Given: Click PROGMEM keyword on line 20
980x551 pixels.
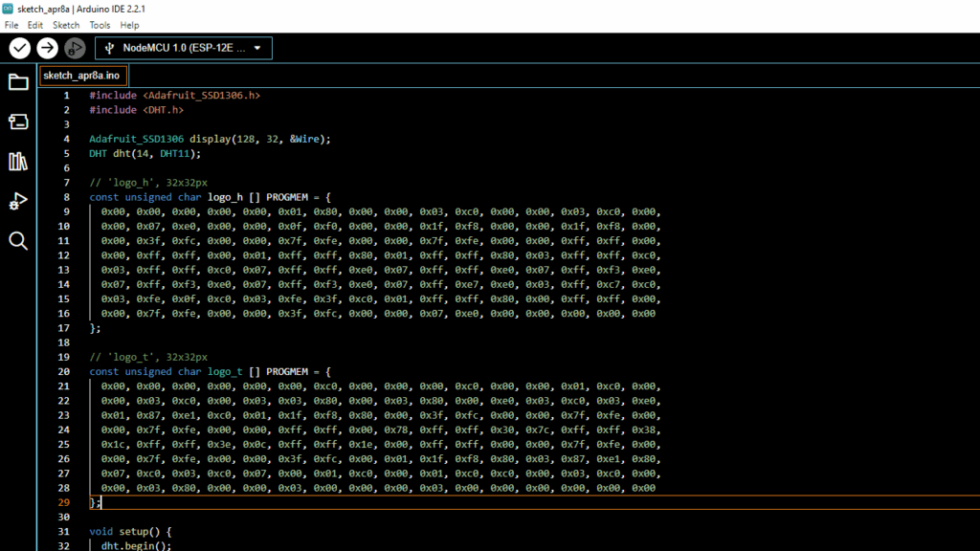Looking at the screenshot, I should coord(287,372).
